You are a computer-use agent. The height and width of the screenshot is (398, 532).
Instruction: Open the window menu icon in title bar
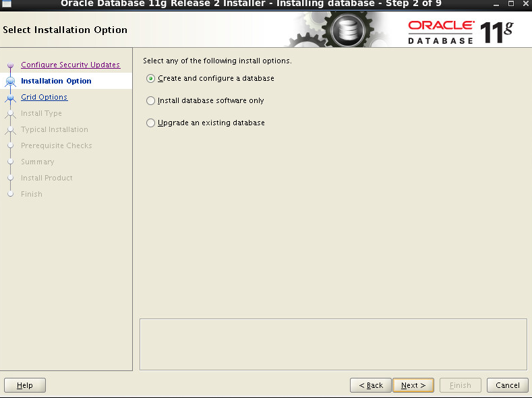pyautogui.click(x=7, y=4)
